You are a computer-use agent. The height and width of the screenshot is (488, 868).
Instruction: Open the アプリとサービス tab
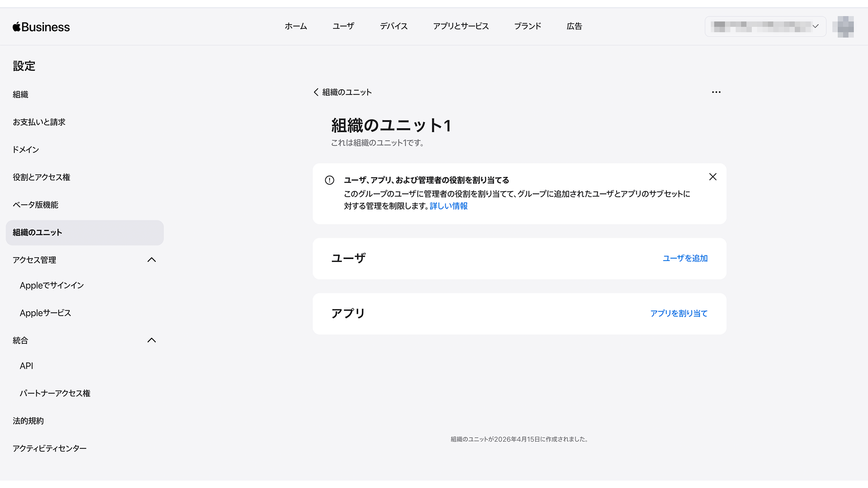[x=460, y=26]
